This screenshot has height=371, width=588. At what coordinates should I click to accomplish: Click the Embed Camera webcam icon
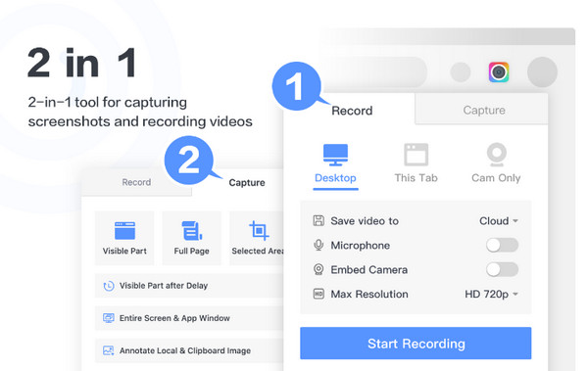(x=318, y=269)
